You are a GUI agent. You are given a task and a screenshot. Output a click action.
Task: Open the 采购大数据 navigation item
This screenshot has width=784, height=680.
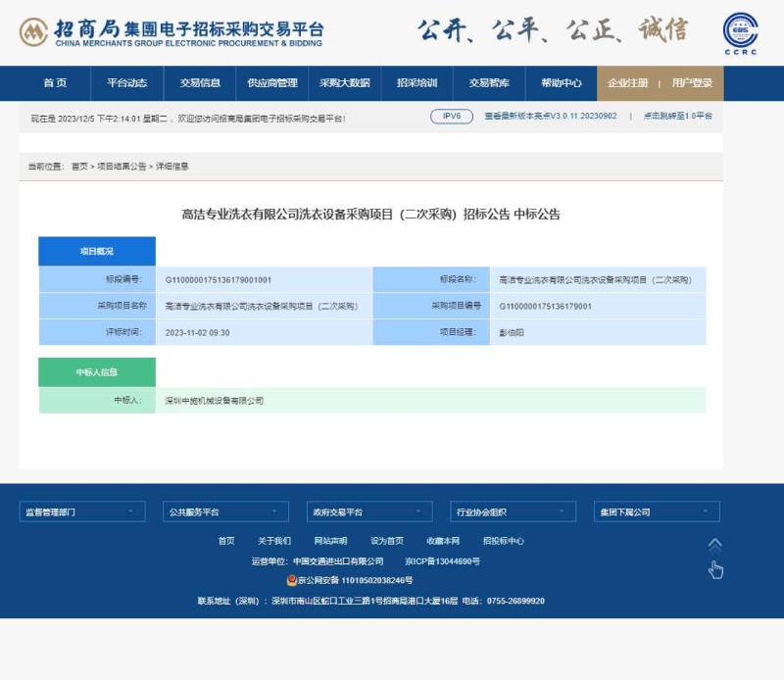click(345, 83)
